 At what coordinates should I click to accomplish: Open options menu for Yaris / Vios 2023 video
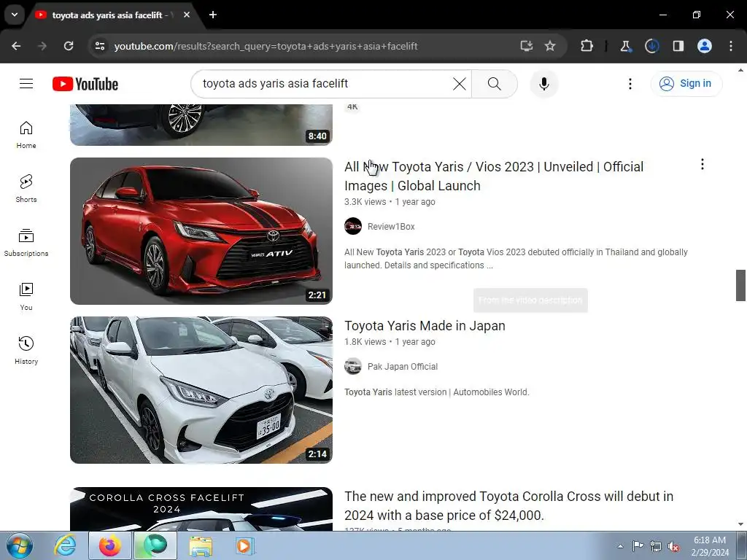(703, 164)
